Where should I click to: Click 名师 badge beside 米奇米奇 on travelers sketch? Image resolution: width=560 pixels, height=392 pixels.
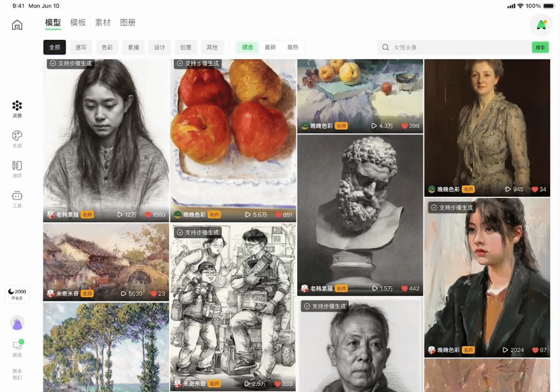click(214, 384)
